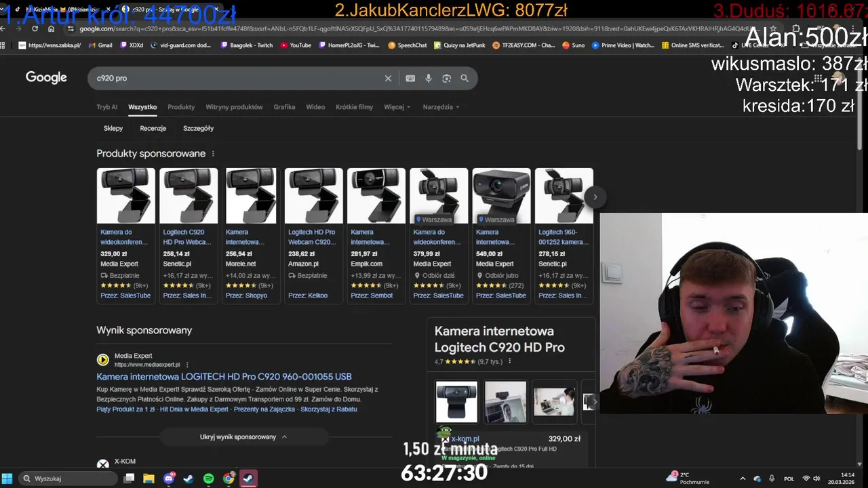Select the Sklepy filter chip

[x=113, y=128]
